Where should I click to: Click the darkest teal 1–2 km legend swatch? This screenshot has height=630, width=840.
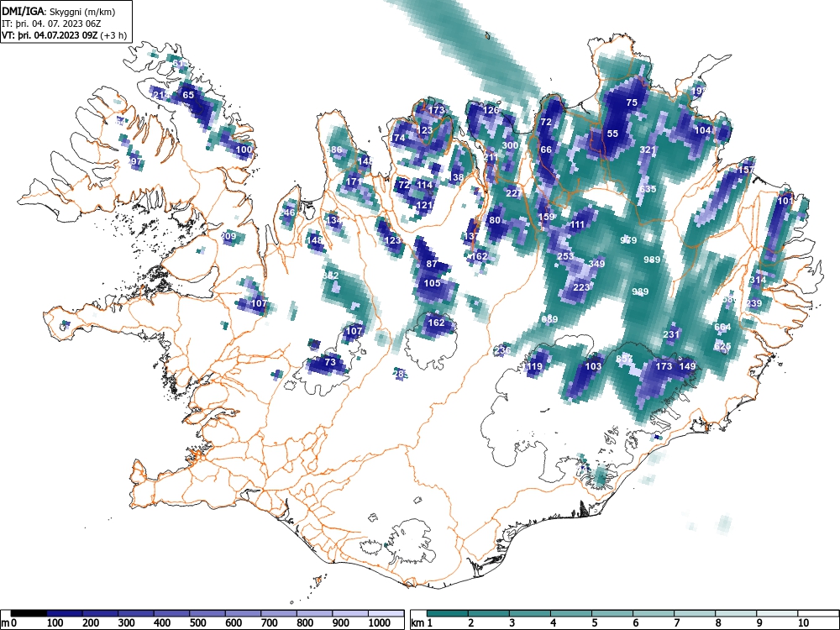pos(448,613)
